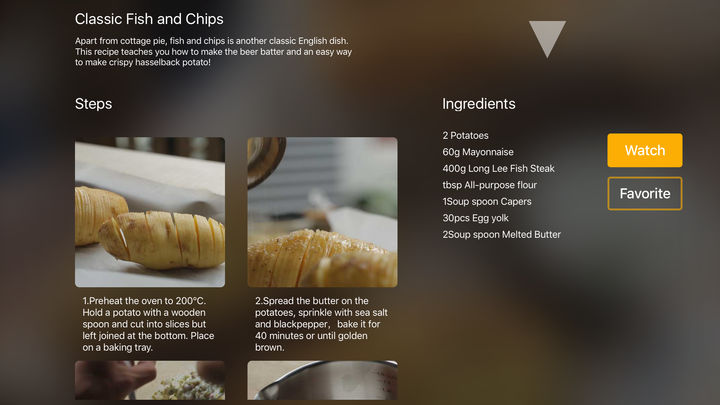
Task: Open the step 2 buttered potato thumbnail
Action: [x=322, y=212]
